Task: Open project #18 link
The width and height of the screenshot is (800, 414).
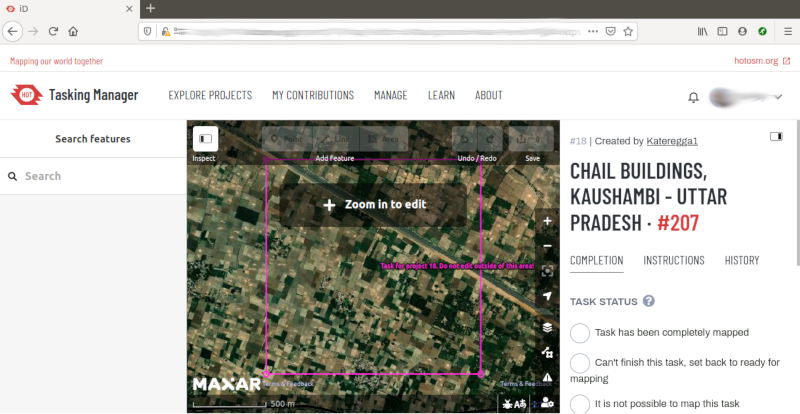Action: click(578, 141)
